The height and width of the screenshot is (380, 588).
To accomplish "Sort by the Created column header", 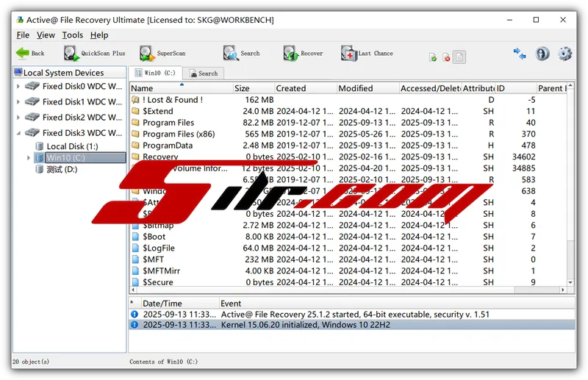I will click(x=306, y=88).
